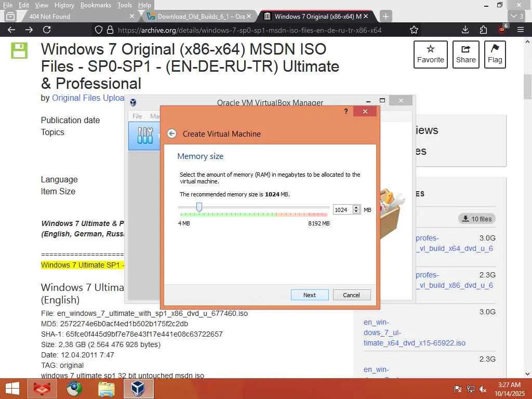Click the uBlock Origin extension icon

[502, 29]
